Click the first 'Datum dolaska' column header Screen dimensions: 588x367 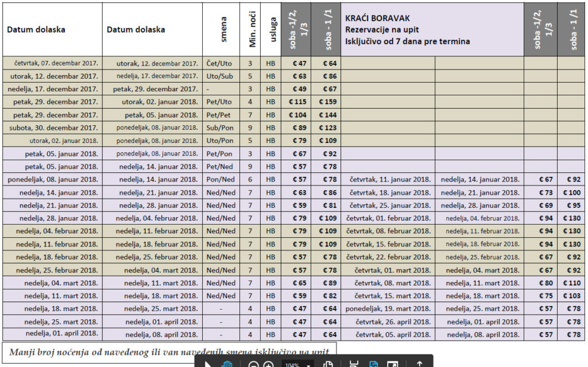pyautogui.click(x=36, y=29)
